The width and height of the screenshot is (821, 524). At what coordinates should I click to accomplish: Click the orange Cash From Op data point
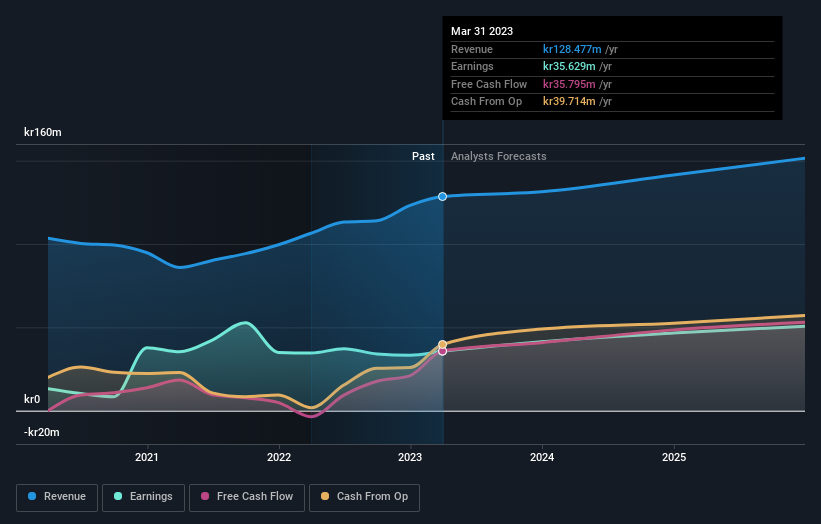coord(442,344)
